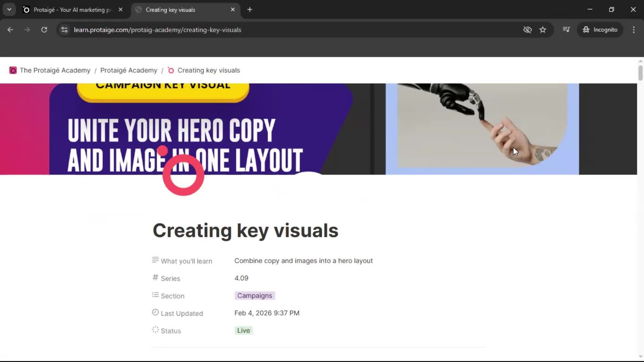Click the Live status toggle pill
This screenshot has width=644, height=362.
(x=243, y=330)
